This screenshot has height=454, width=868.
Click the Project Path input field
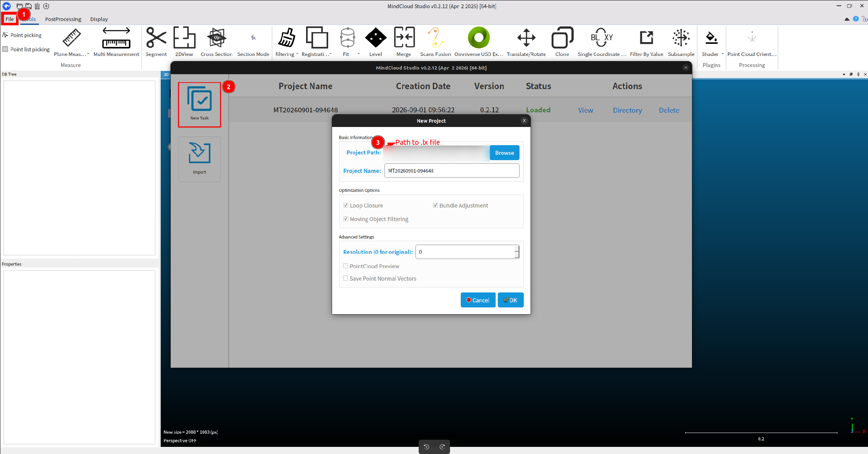click(x=436, y=153)
